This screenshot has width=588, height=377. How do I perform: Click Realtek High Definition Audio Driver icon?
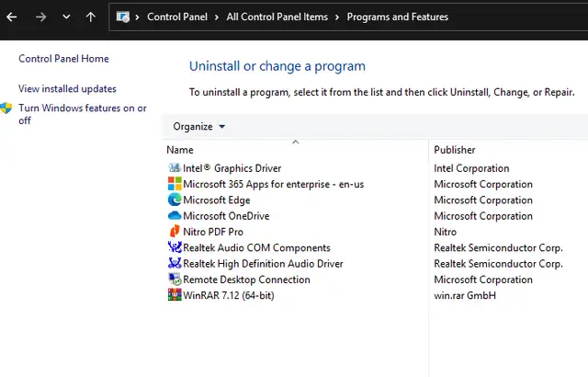pos(175,263)
